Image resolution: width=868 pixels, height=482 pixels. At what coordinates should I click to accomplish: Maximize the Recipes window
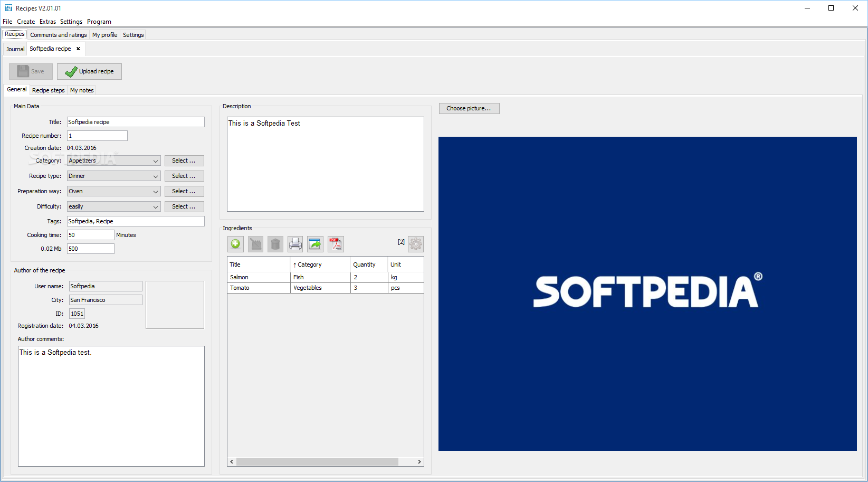click(x=831, y=8)
